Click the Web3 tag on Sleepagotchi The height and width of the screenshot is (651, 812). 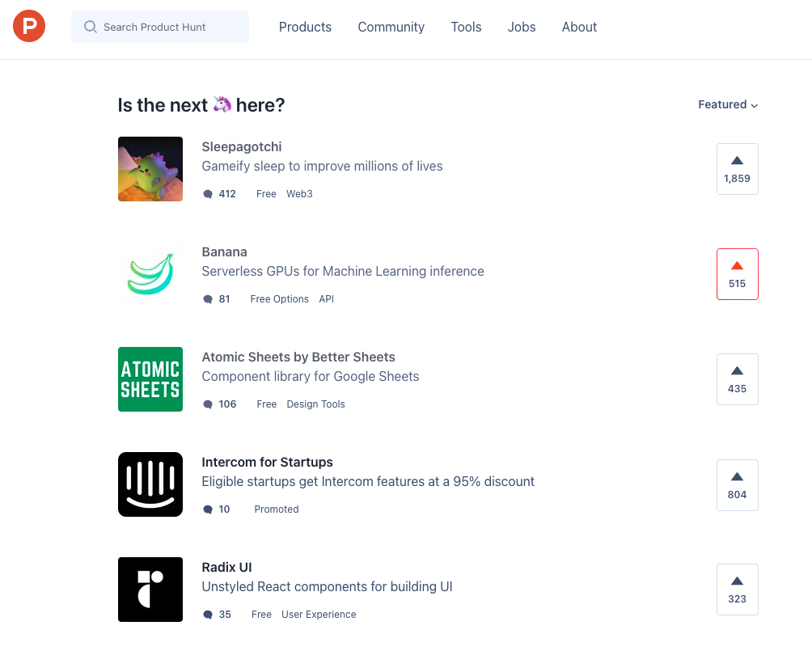coord(299,194)
